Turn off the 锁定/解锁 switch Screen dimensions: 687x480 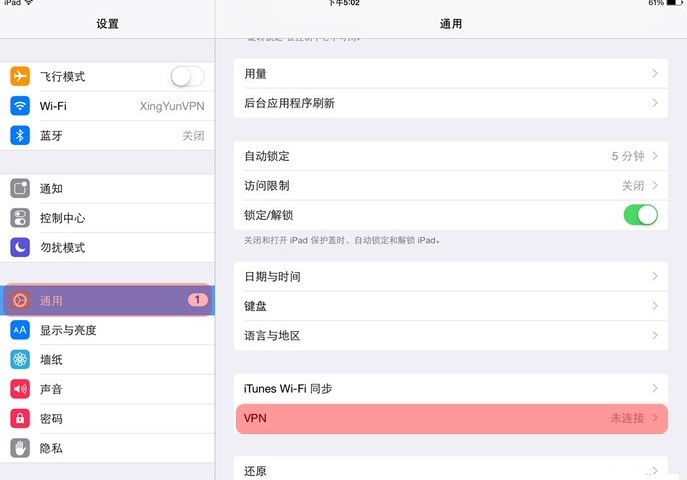[641, 215]
